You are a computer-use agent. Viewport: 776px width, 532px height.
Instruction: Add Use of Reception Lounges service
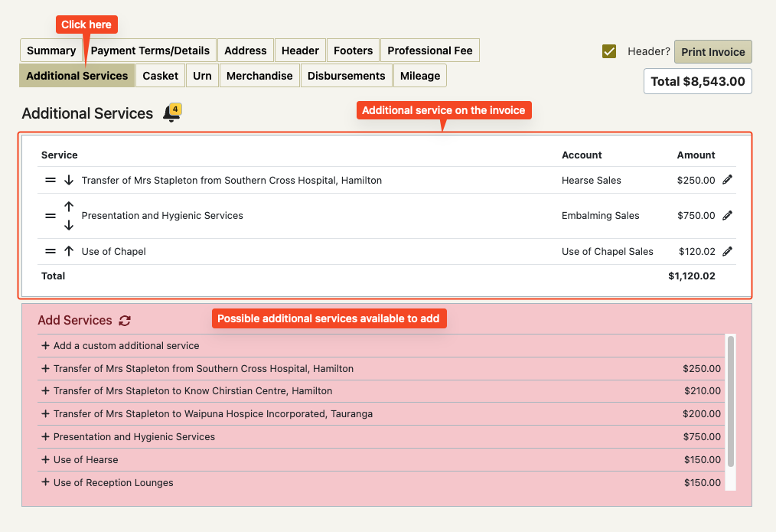381,482
